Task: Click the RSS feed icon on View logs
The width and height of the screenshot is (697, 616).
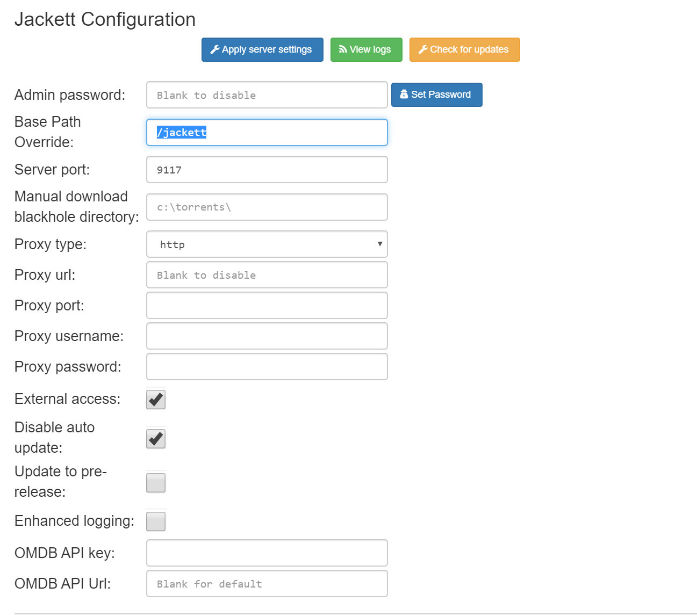Action: 343,49
